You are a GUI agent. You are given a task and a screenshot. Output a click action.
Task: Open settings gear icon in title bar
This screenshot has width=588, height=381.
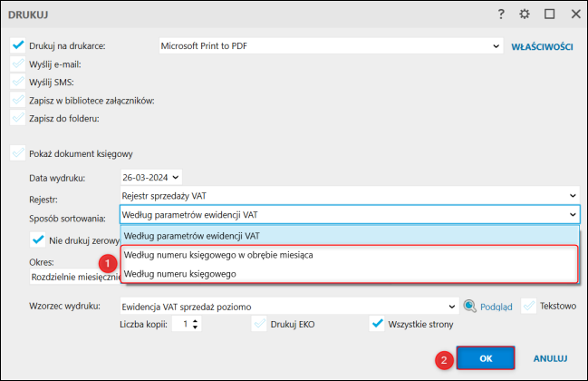pyautogui.click(x=525, y=15)
